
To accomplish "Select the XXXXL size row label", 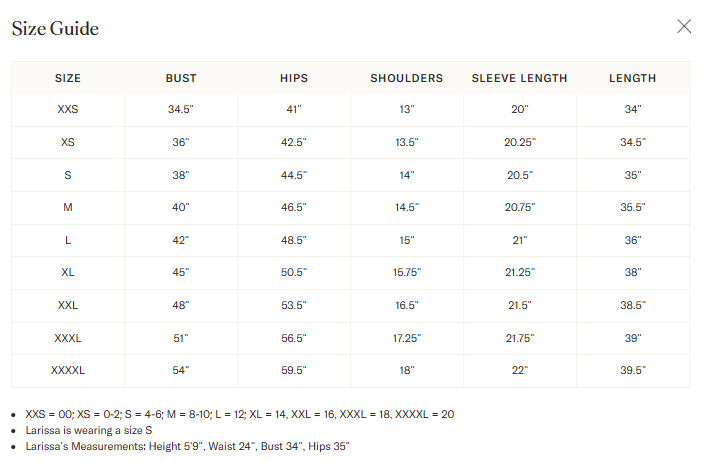I will point(68,370).
